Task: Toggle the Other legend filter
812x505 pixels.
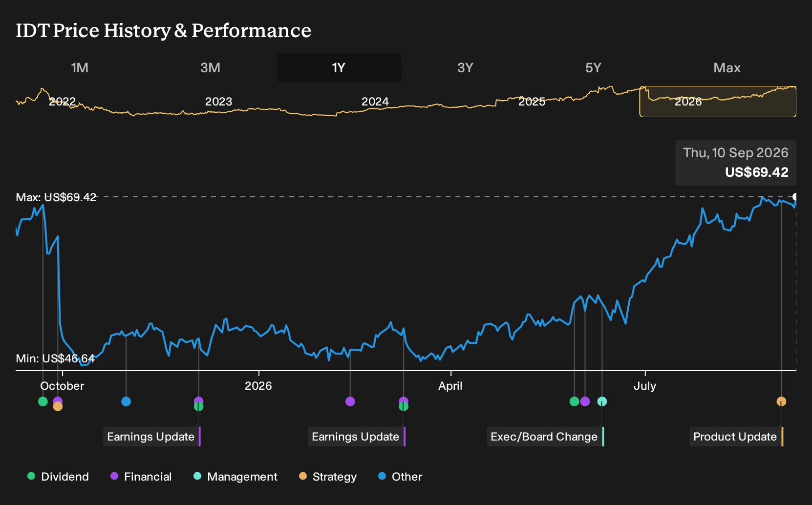Action: pyautogui.click(x=400, y=477)
